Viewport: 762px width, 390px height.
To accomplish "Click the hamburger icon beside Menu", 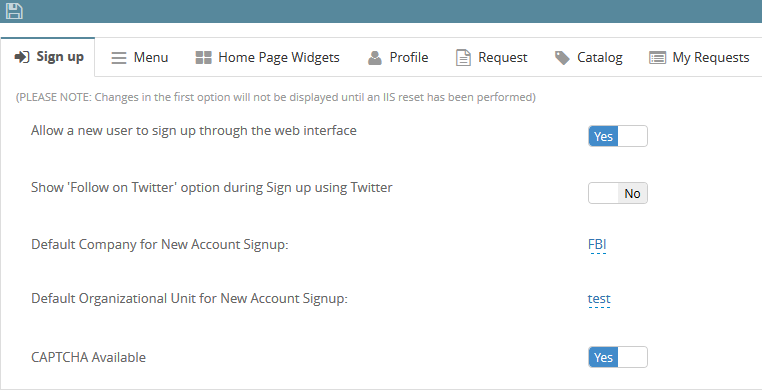I will pos(119,58).
